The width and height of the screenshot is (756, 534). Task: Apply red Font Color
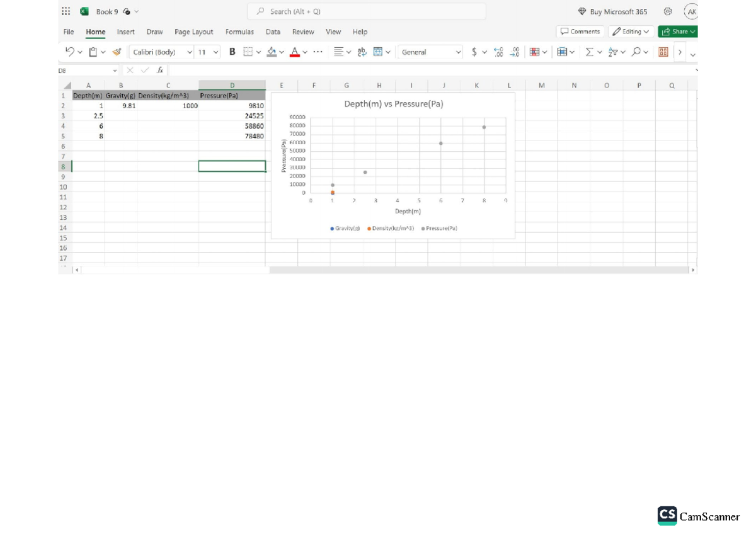[x=294, y=52]
